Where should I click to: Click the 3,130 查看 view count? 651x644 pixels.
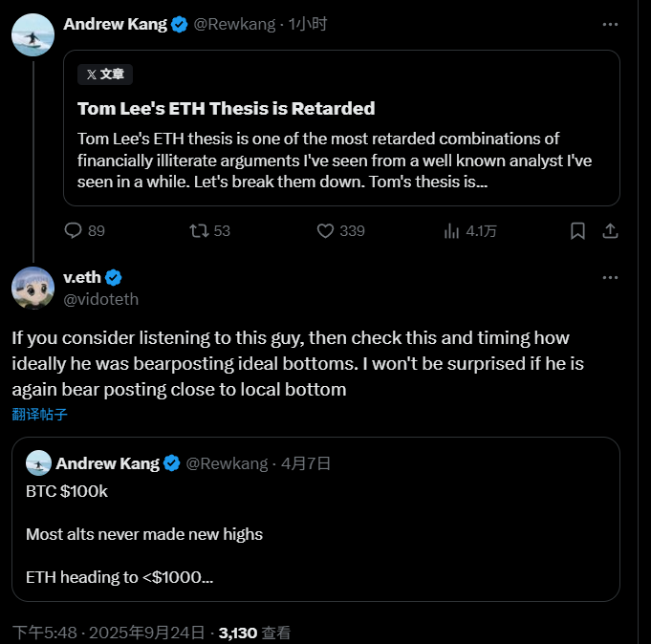(254, 633)
